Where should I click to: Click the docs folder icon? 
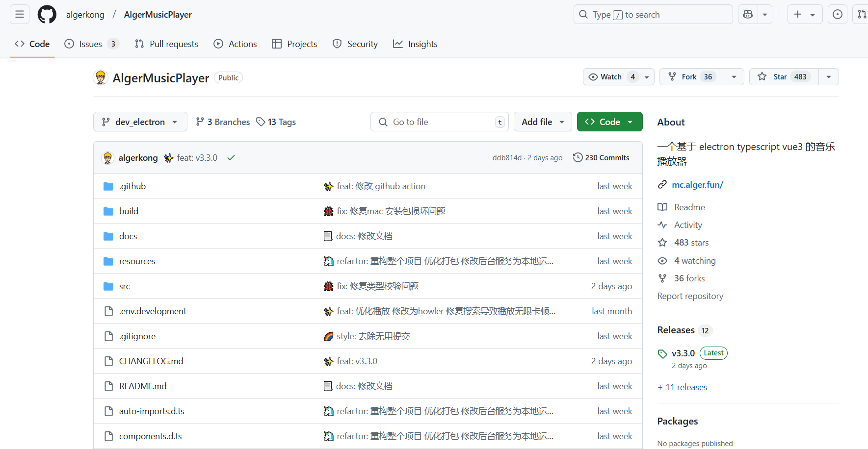click(108, 236)
